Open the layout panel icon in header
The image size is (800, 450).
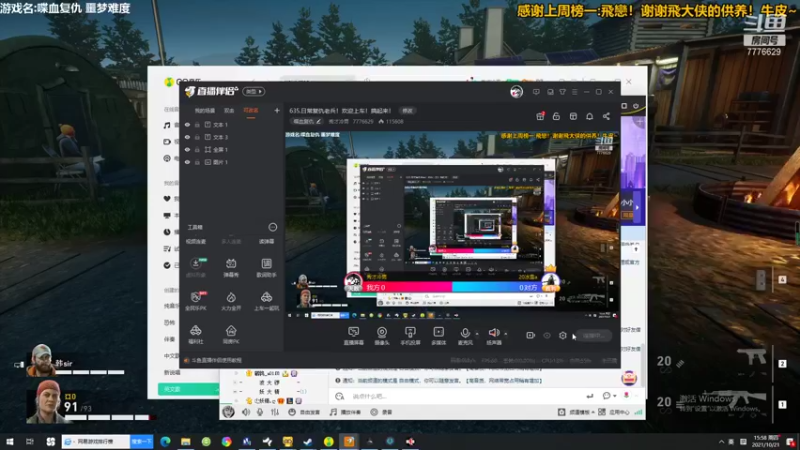(573, 116)
